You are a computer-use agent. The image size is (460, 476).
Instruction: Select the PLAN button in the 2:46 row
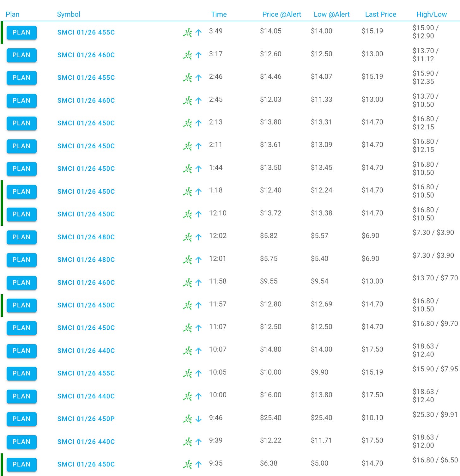pos(21,78)
